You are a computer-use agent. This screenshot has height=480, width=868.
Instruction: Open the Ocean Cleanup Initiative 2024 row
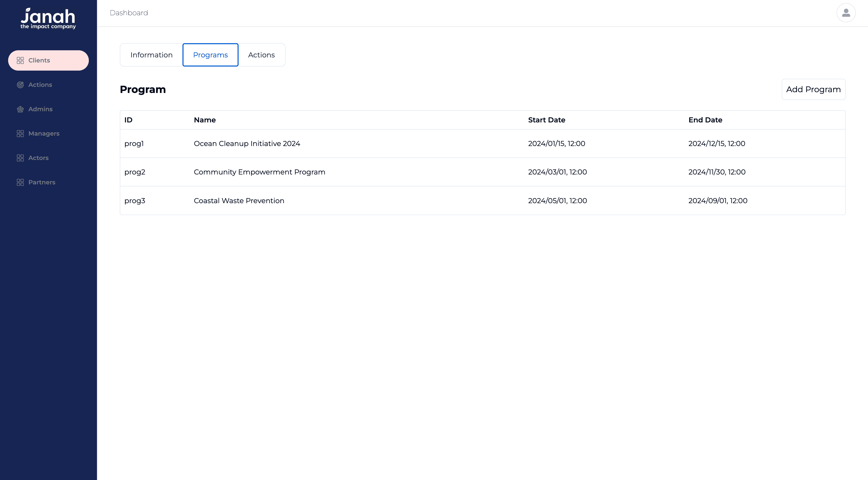tap(247, 143)
